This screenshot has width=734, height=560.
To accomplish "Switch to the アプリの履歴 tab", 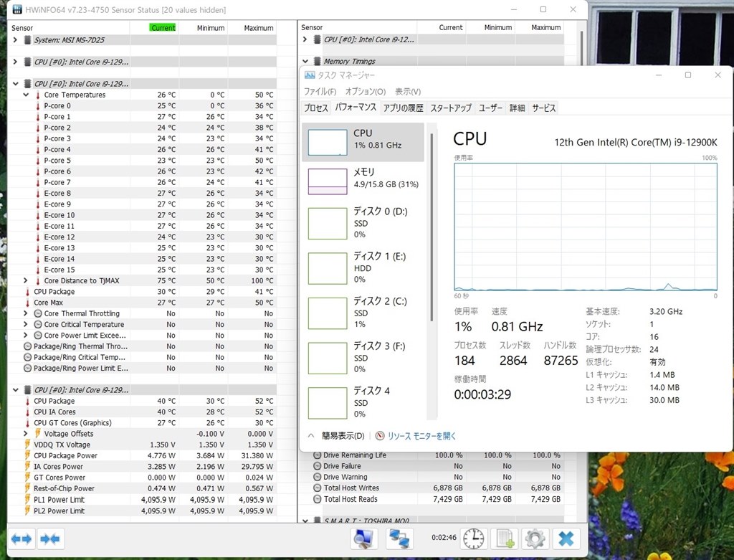I will pyautogui.click(x=403, y=108).
